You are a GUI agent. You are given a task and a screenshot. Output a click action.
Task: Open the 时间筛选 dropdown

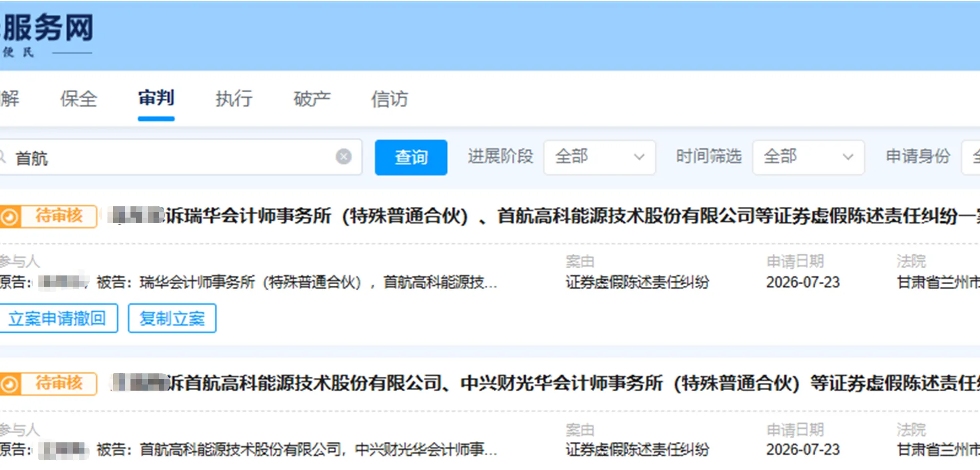808,157
